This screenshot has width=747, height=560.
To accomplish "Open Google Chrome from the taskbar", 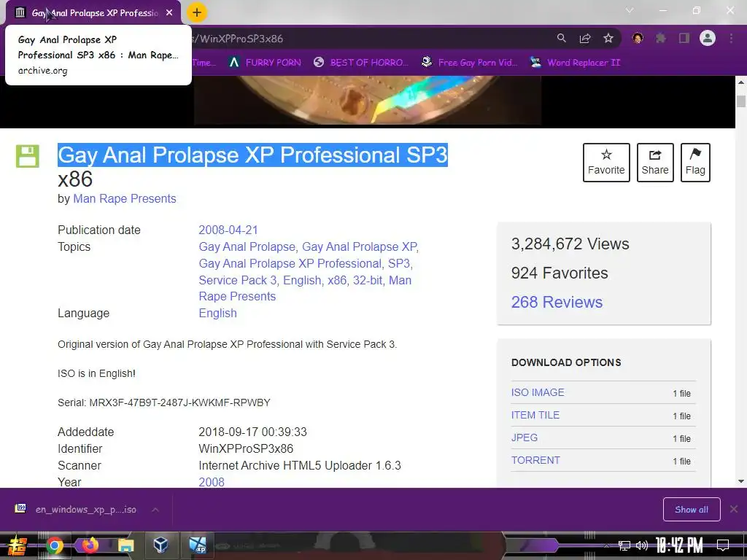I will coord(54,545).
